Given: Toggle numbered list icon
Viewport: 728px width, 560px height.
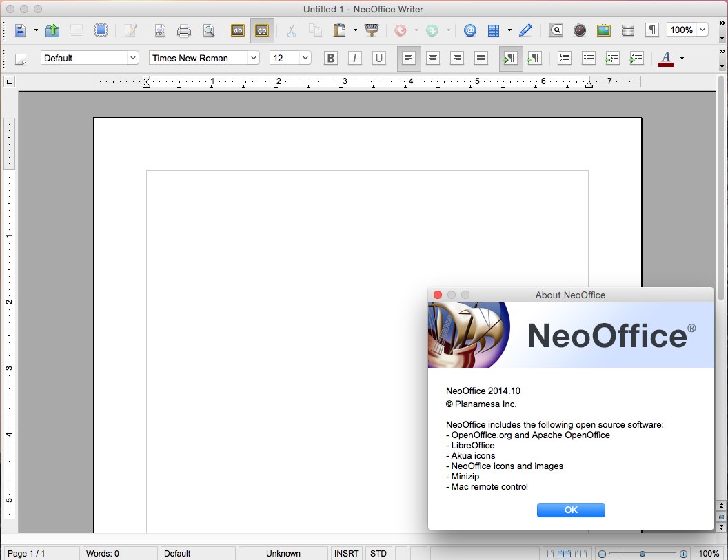Looking at the screenshot, I should tap(565, 59).
